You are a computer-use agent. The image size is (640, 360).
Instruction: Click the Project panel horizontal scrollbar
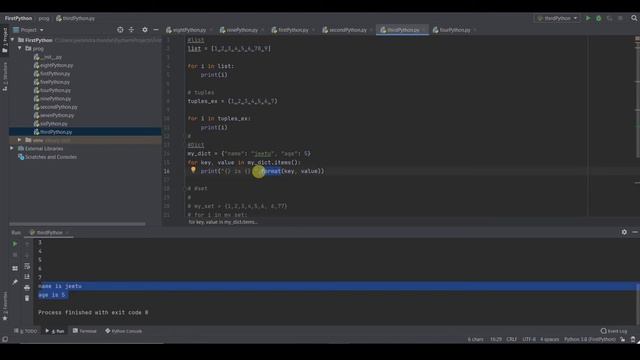77,224
